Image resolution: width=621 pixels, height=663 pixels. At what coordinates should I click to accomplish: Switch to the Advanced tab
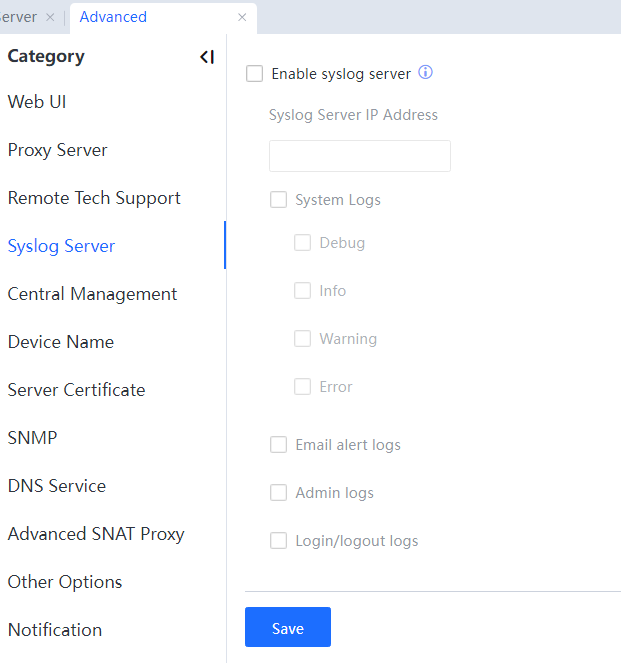113,17
